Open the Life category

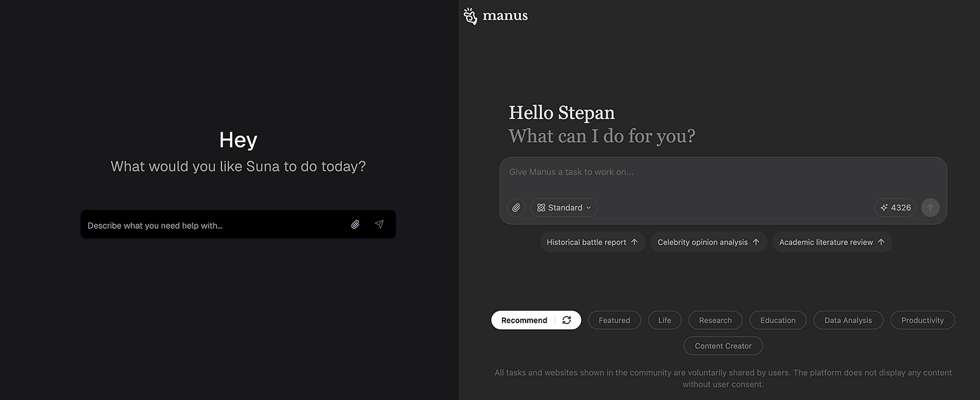tap(664, 320)
